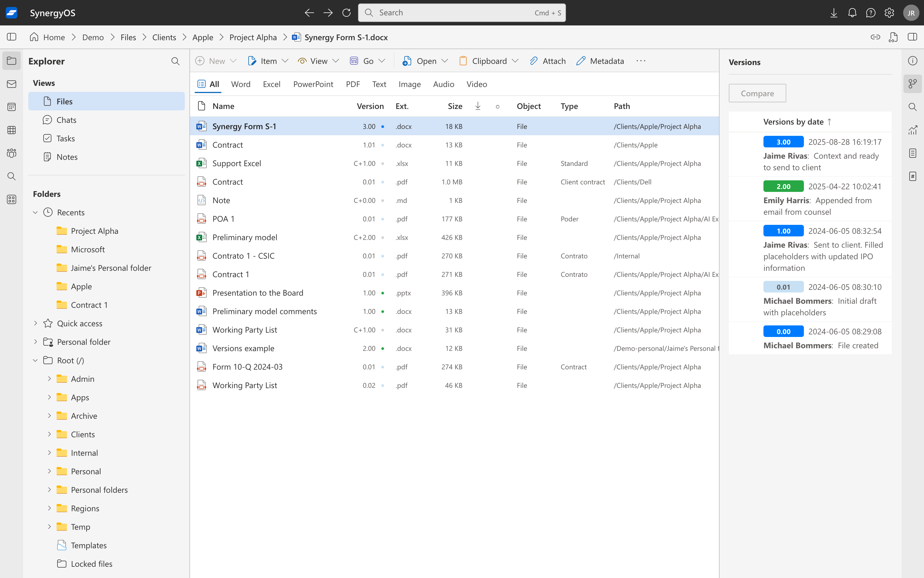Select the versions branch icon in right rail
924x578 pixels.
click(912, 84)
